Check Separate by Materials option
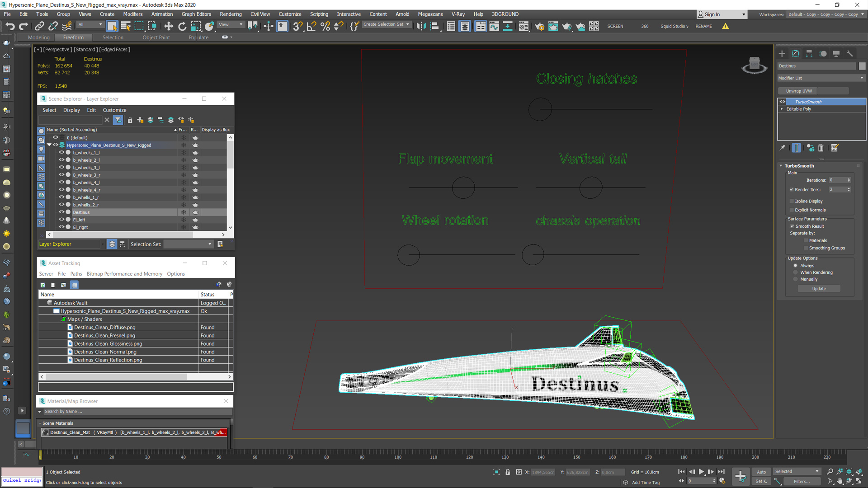868x488 pixels. click(806, 241)
